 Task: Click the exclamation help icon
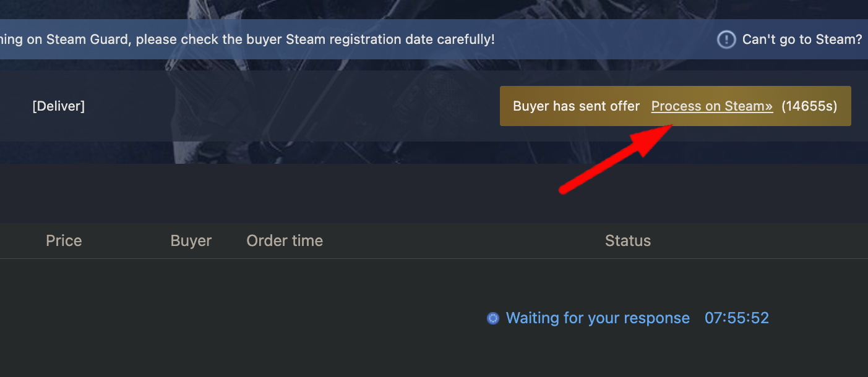[x=726, y=40]
